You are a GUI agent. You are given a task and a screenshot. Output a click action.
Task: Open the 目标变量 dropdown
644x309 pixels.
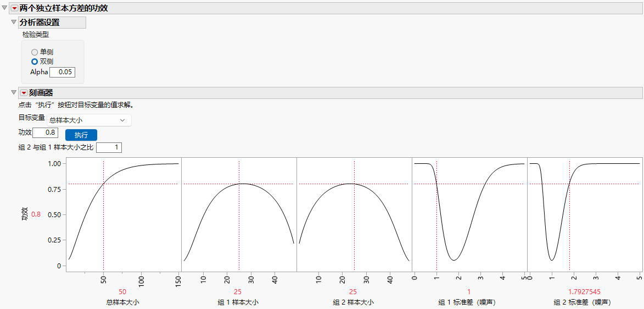coord(89,120)
